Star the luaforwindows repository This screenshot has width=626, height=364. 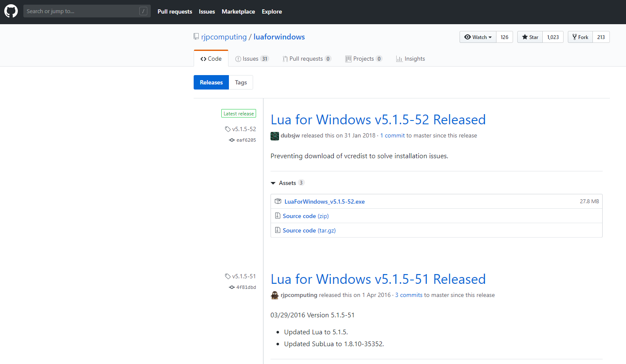[530, 37]
